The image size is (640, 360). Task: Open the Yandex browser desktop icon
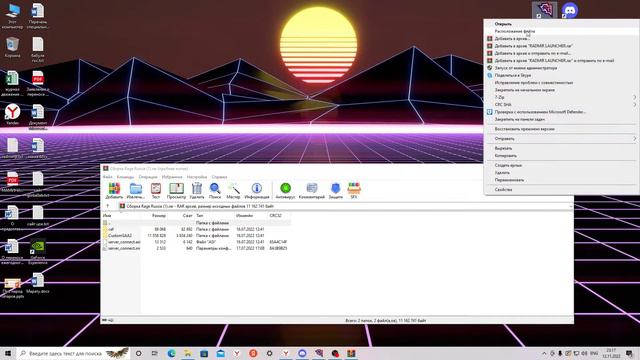13,114
